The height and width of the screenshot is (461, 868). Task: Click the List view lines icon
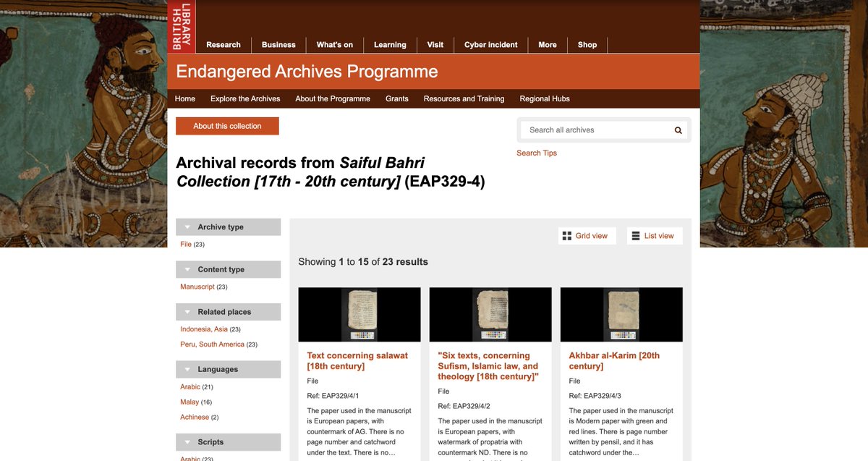[x=636, y=236]
